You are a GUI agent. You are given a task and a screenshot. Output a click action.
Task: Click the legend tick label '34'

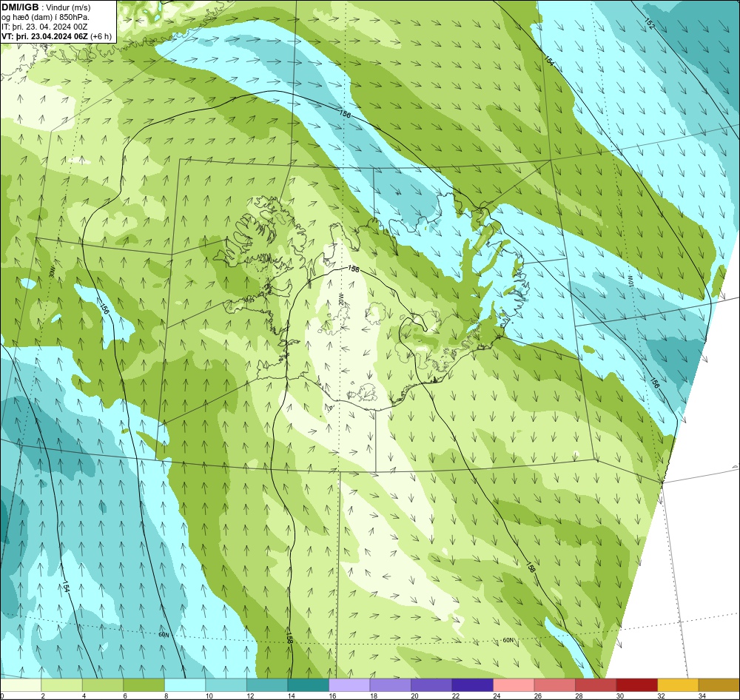click(702, 696)
